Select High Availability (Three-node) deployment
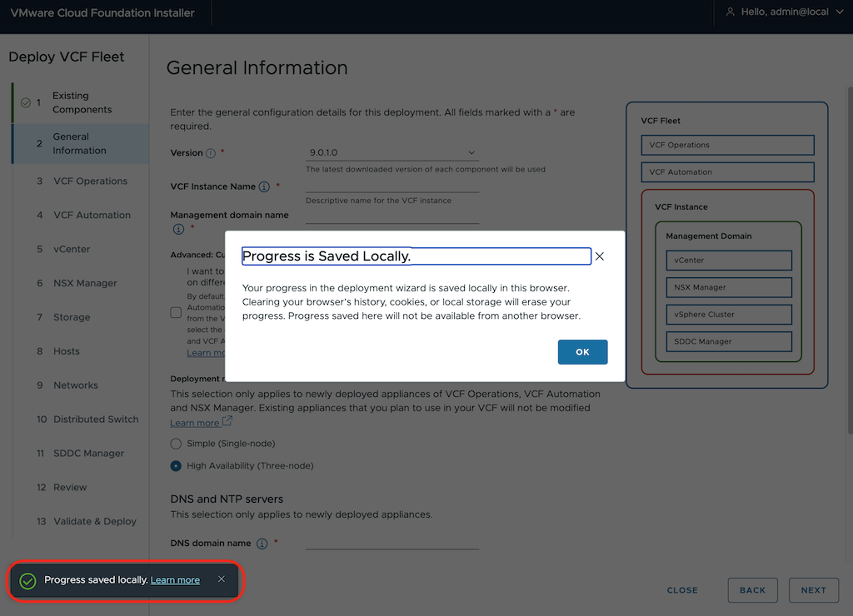 (x=176, y=466)
